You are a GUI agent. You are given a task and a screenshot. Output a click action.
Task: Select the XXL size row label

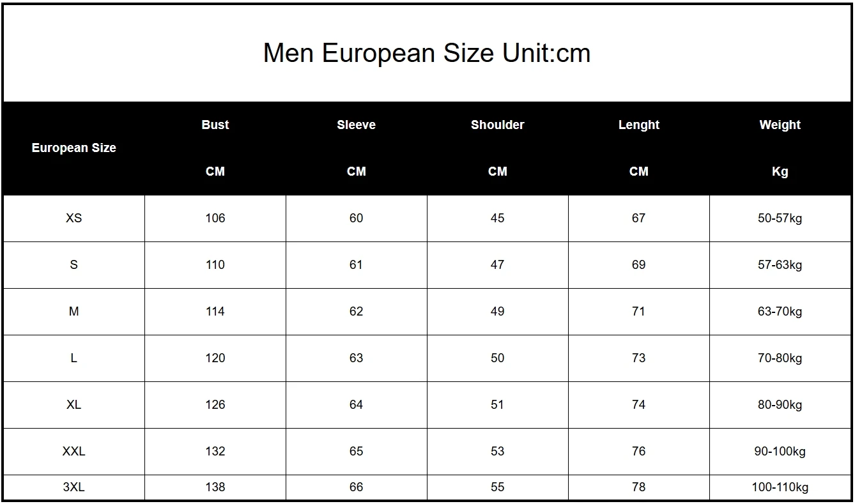(73, 452)
